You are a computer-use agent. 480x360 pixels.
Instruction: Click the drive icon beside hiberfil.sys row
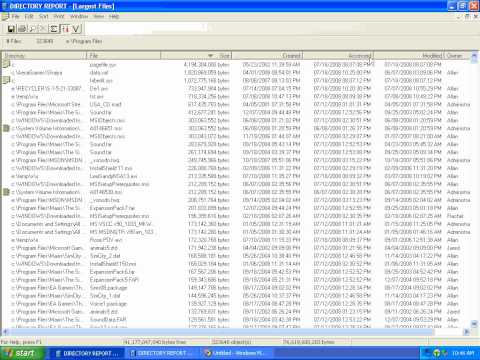pos(6,80)
